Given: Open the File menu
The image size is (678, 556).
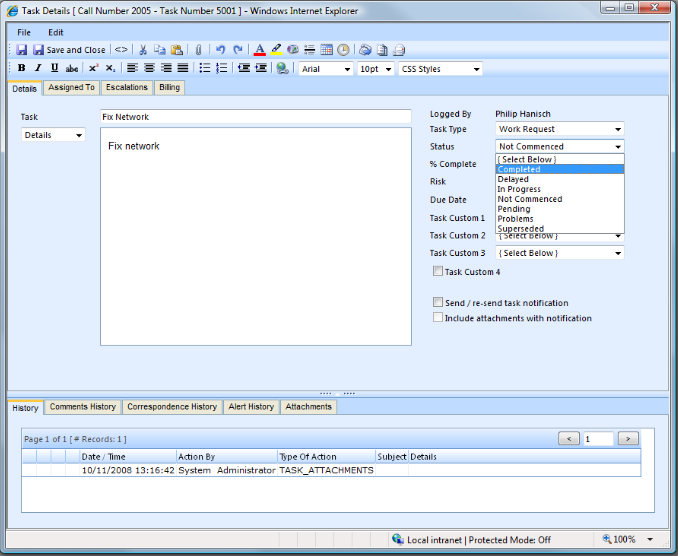Looking at the screenshot, I should pyautogui.click(x=24, y=32).
